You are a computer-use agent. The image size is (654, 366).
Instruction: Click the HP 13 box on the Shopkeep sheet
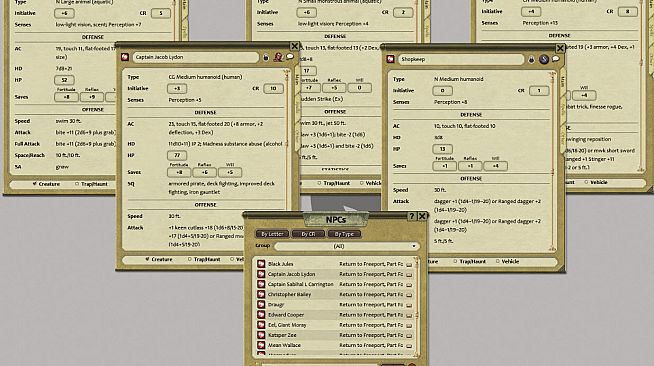coord(443,149)
